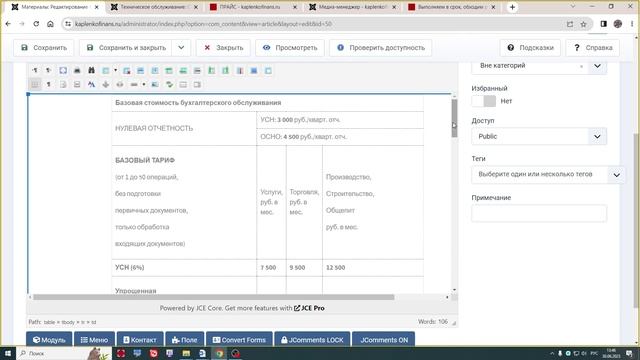The width and height of the screenshot is (640, 360).
Task: Open Windows Start menu
Action: click(x=8, y=353)
